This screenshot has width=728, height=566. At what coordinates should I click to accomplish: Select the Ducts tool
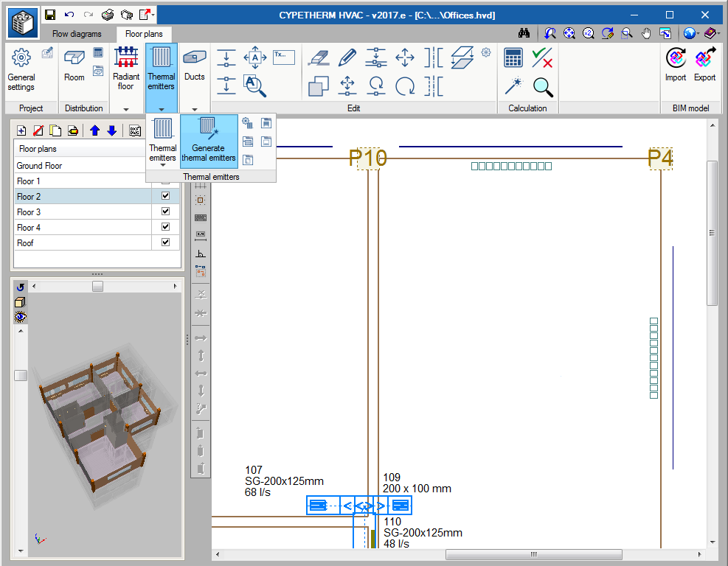[195, 65]
